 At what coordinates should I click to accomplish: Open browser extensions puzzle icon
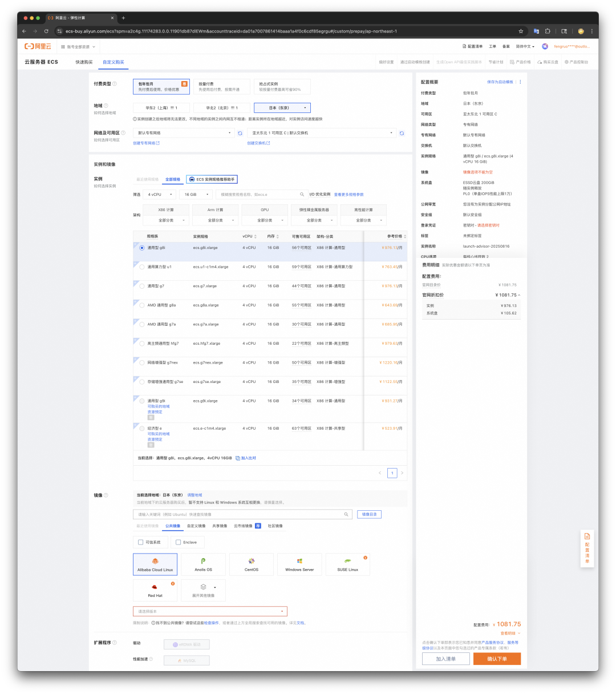(548, 31)
